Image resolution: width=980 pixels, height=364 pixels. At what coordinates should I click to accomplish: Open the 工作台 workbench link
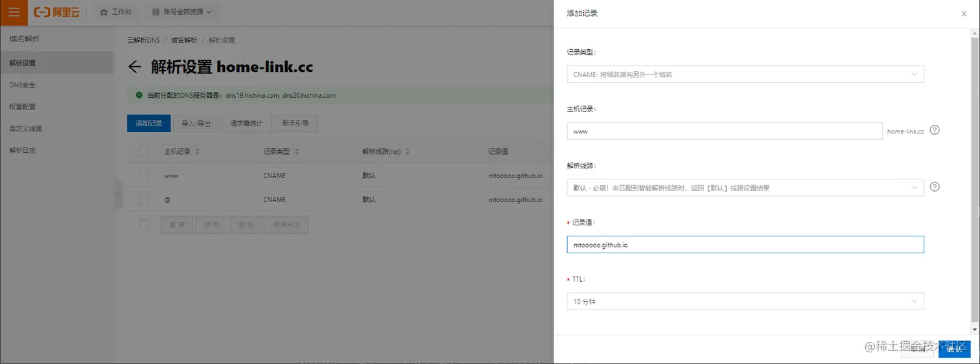(x=115, y=12)
